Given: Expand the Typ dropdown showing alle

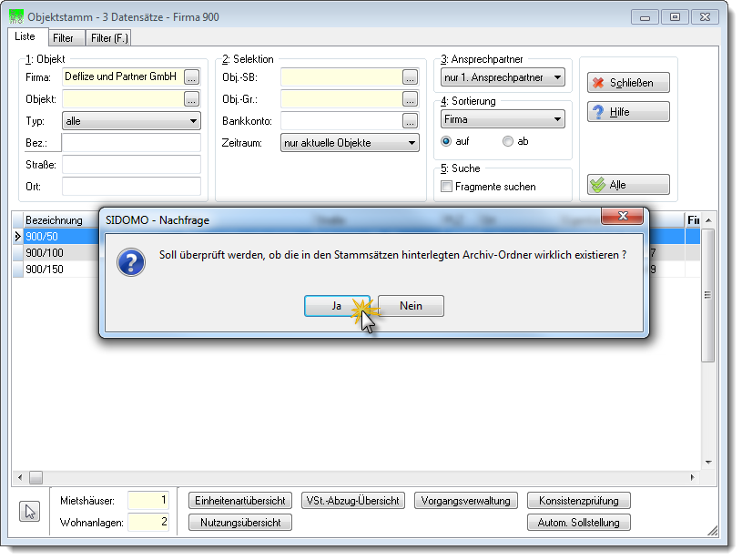Looking at the screenshot, I should [131, 121].
